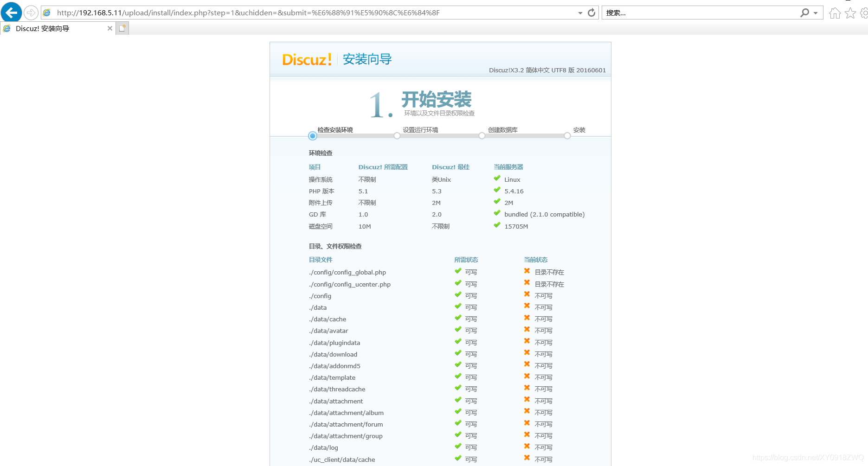Click the red X for ./config/config_ucenter.php status

point(527,283)
